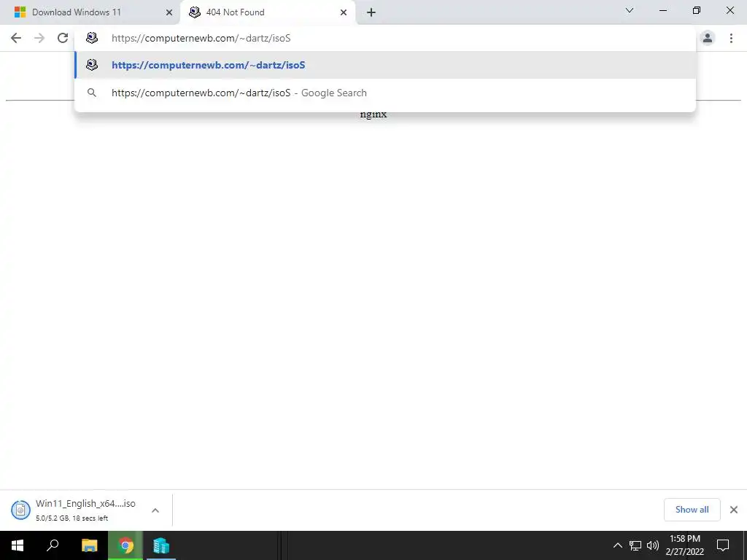Go back using the browser back arrow
The image size is (747, 560).
tap(16, 38)
